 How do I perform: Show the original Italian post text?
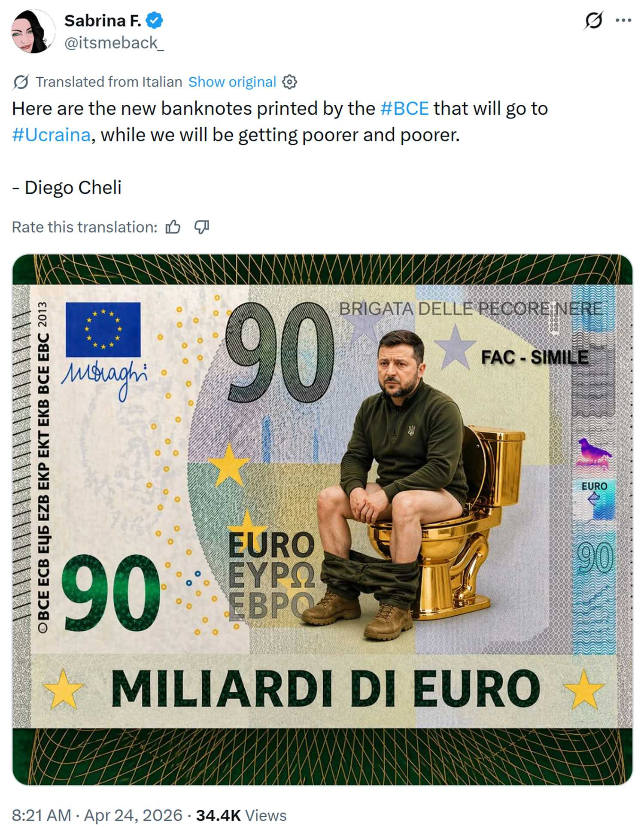tap(232, 82)
